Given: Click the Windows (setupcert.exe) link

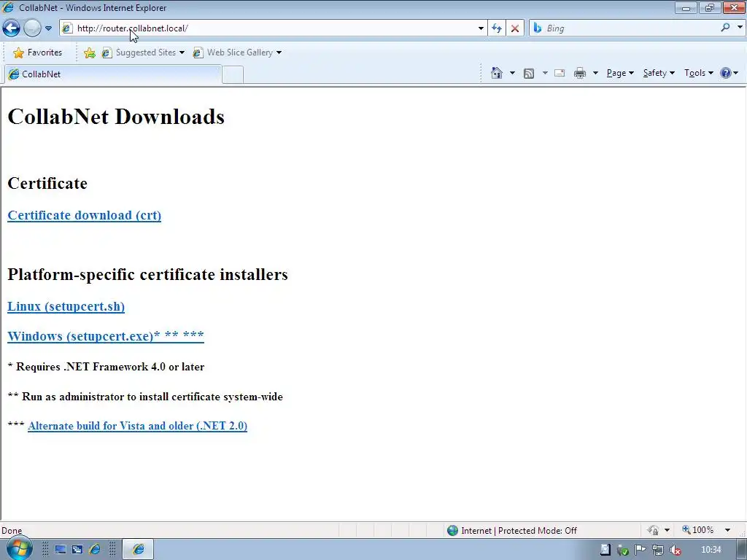Looking at the screenshot, I should [x=106, y=336].
